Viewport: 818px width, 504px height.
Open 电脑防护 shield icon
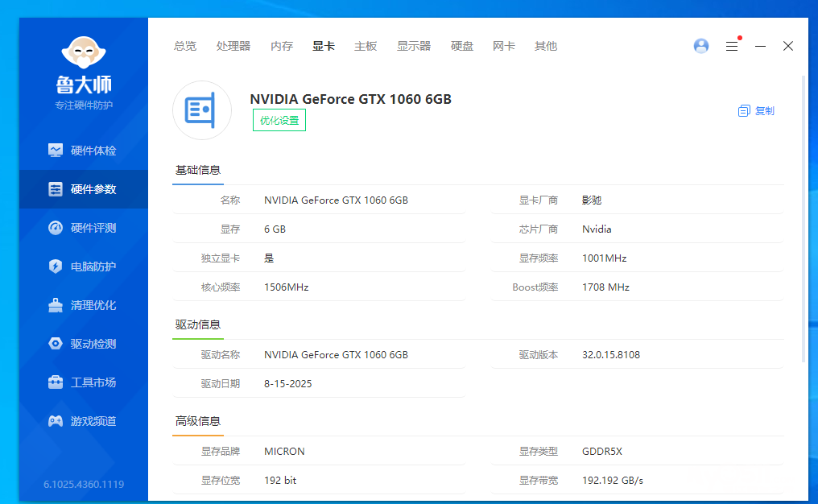[56, 266]
